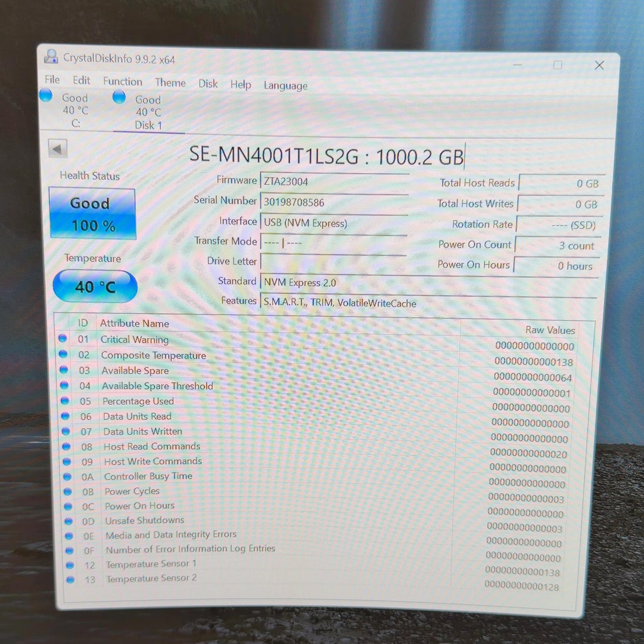Viewport: 644px width, 644px height.
Task: Click the status dot of Unsafe Shutdowns
Action: click(69, 521)
